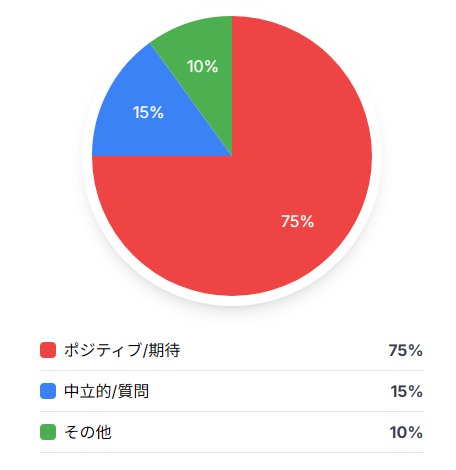
Task: Click the その他 legend label
Action: [88, 432]
